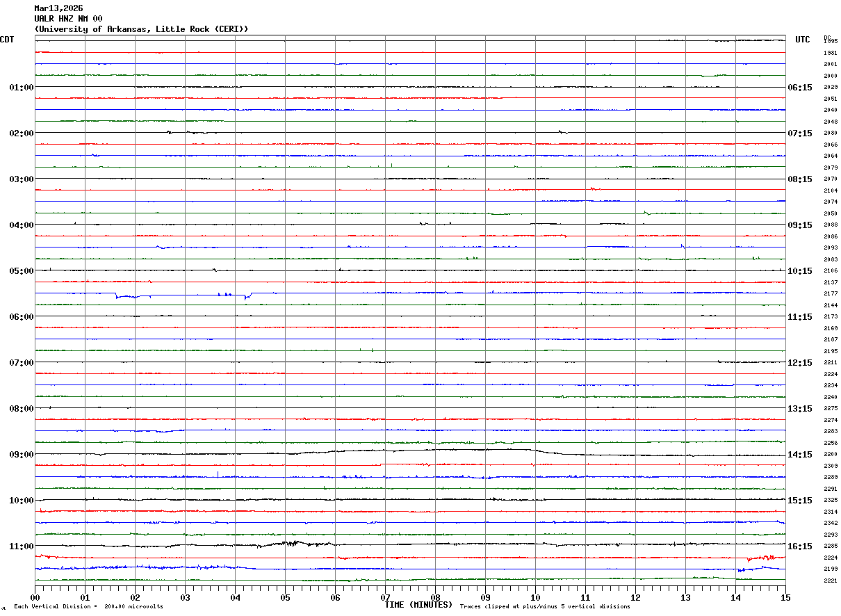Select the 11:00 CDT time label
841x616 pixels.
click(x=22, y=546)
